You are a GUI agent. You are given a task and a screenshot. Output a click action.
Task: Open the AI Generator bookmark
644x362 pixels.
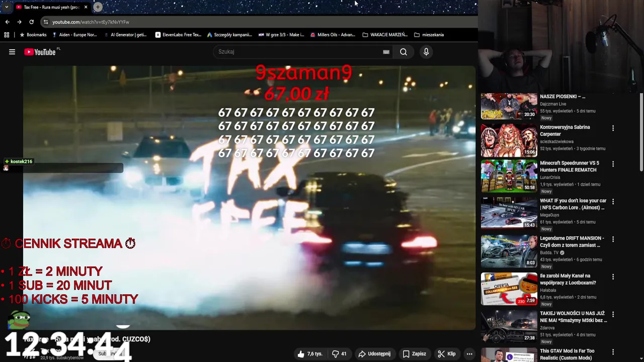(x=125, y=35)
